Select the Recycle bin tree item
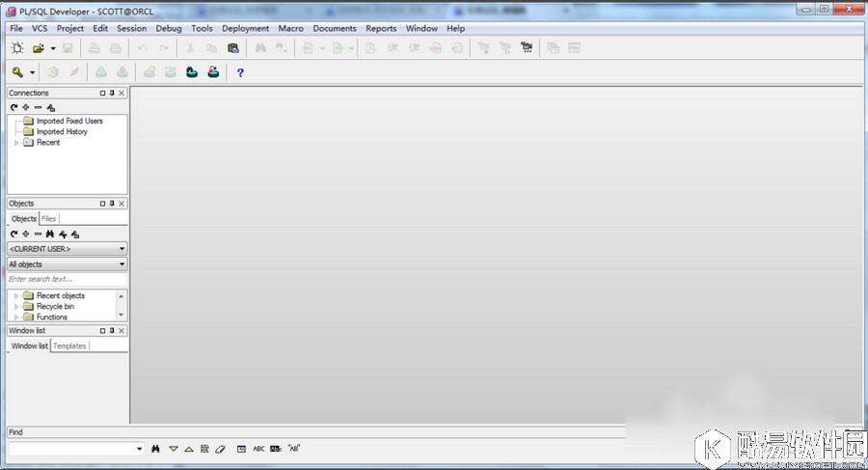The image size is (868, 470). pos(55,307)
